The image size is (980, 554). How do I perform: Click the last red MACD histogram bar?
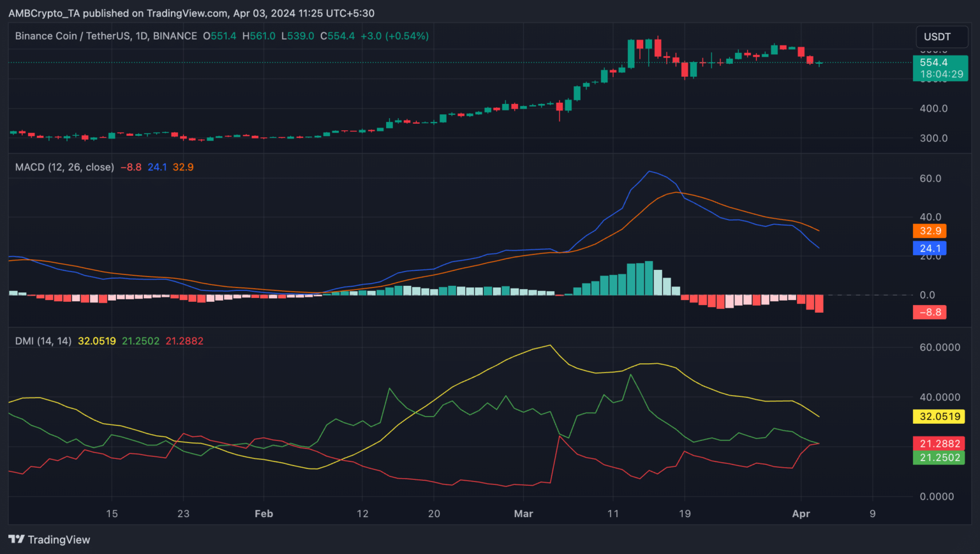pos(819,304)
